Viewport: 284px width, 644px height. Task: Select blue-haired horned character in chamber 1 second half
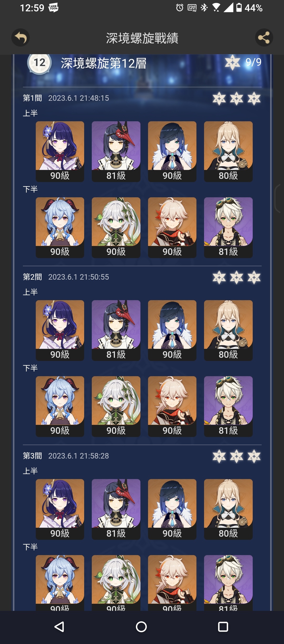(60, 228)
